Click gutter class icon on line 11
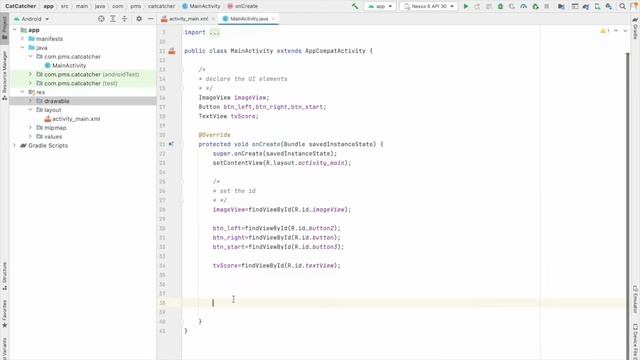 click(x=172, y=51)
